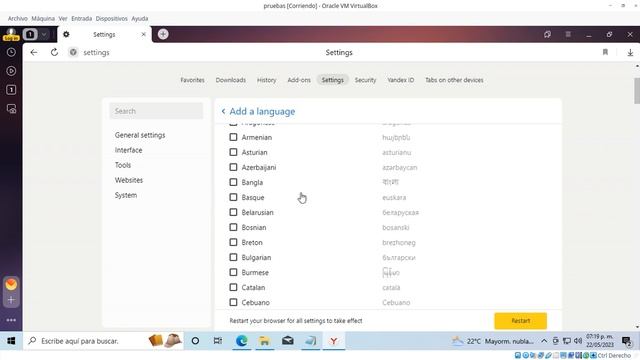Check the Breton checkbox

pos(233,242)
